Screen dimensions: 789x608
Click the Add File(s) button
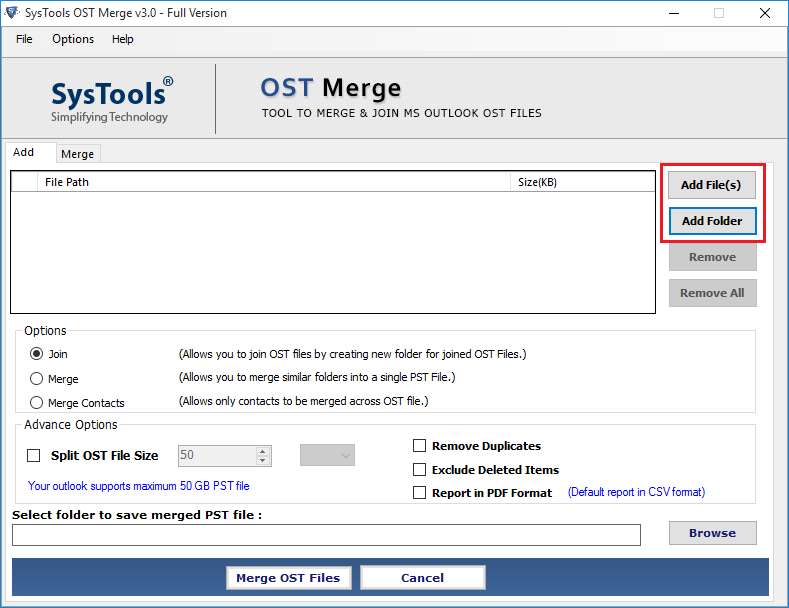click(x=712, y=185)
